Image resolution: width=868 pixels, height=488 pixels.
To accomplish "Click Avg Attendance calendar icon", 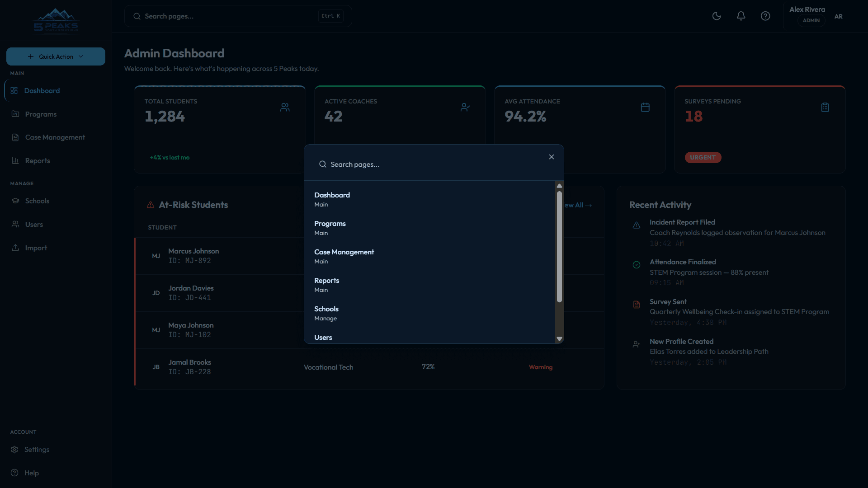I will coord(645,108).
